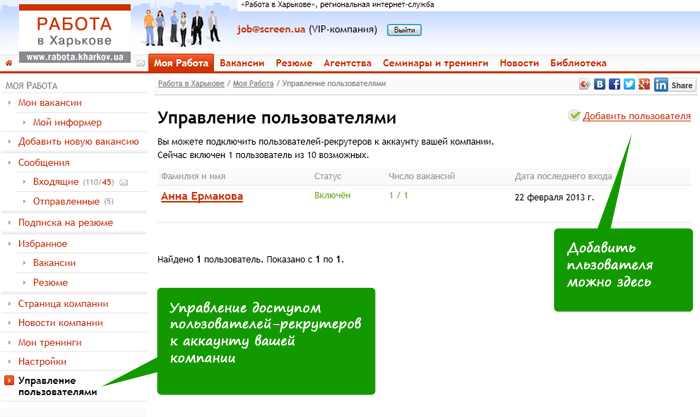The height and width of the screenshot is (417, 700).
Task: Share via Facebook icon
Action: tap(614, 84)
